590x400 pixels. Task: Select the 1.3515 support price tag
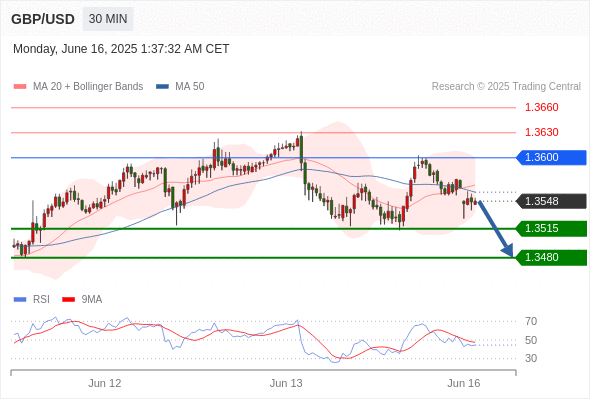coord(551,228)
